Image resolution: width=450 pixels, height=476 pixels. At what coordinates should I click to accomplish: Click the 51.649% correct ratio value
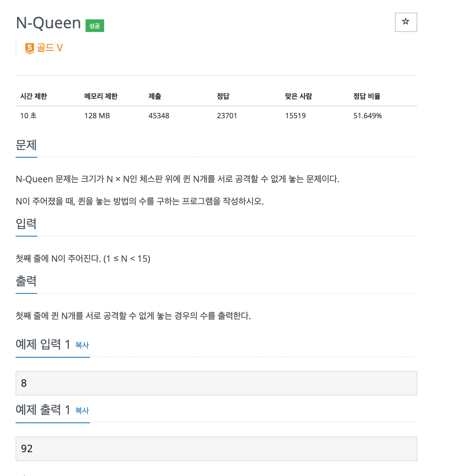click(367, 116)
